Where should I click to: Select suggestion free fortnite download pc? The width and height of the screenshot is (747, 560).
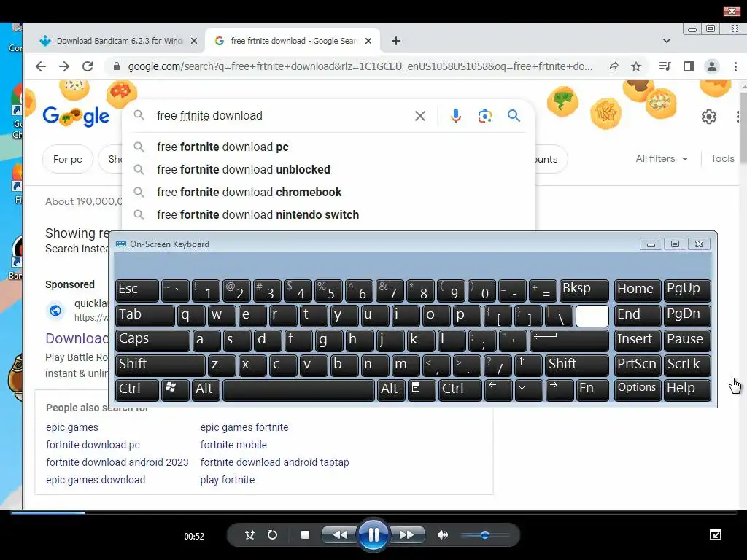329,147
